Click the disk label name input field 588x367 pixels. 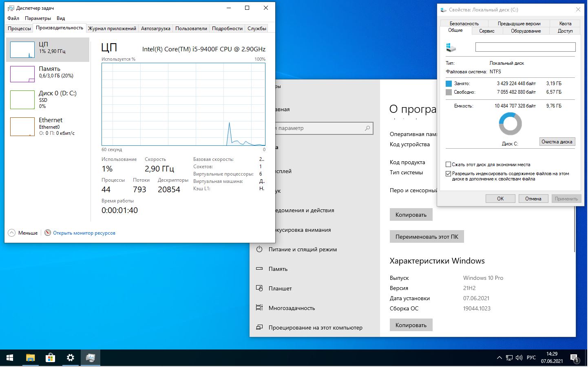[x=525, y=47]
